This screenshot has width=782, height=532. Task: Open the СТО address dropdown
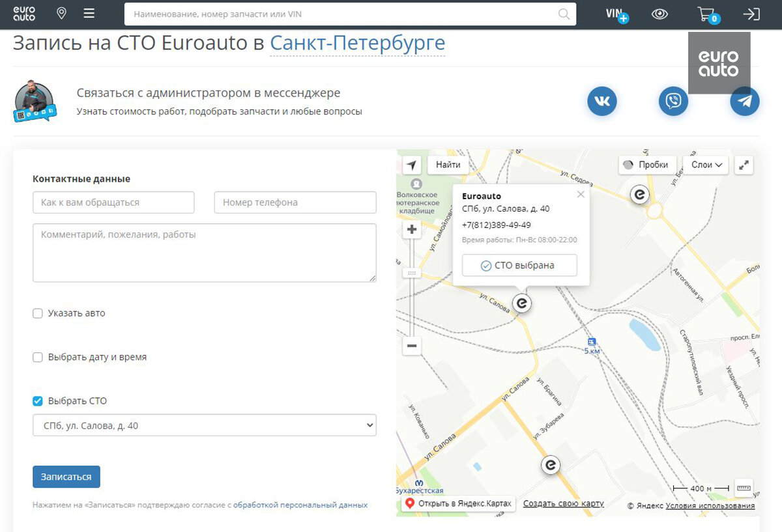[205, 425]
